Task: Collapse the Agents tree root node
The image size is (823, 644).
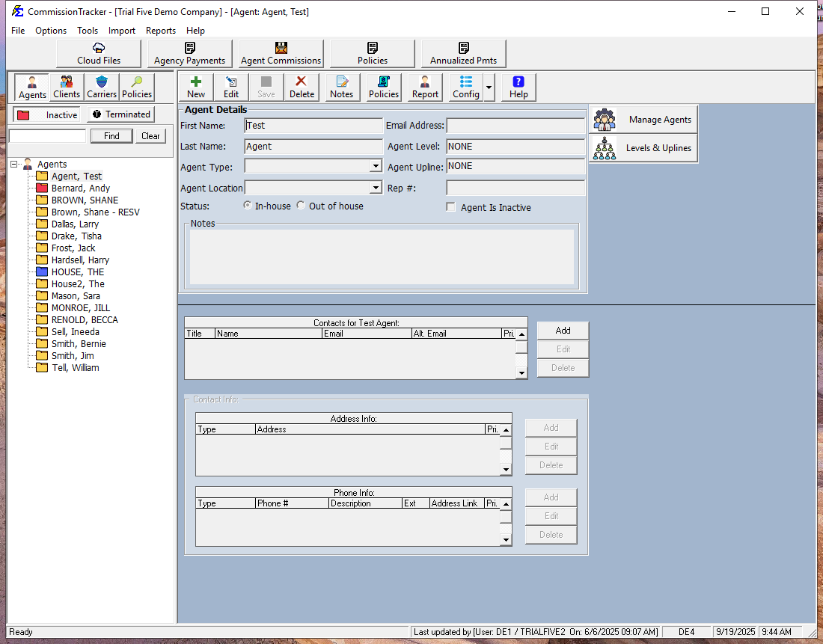Action: pos(14,165)
